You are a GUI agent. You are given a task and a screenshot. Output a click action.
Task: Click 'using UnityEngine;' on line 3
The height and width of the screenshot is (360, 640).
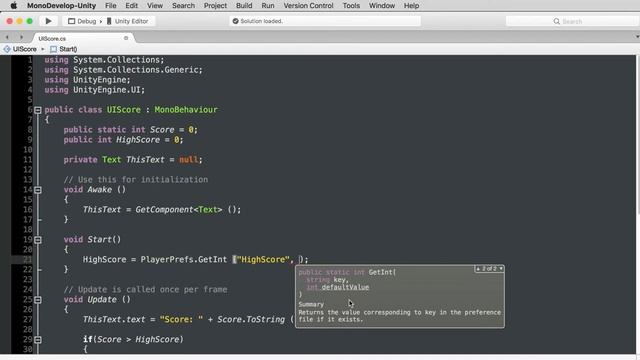point(87,80)
